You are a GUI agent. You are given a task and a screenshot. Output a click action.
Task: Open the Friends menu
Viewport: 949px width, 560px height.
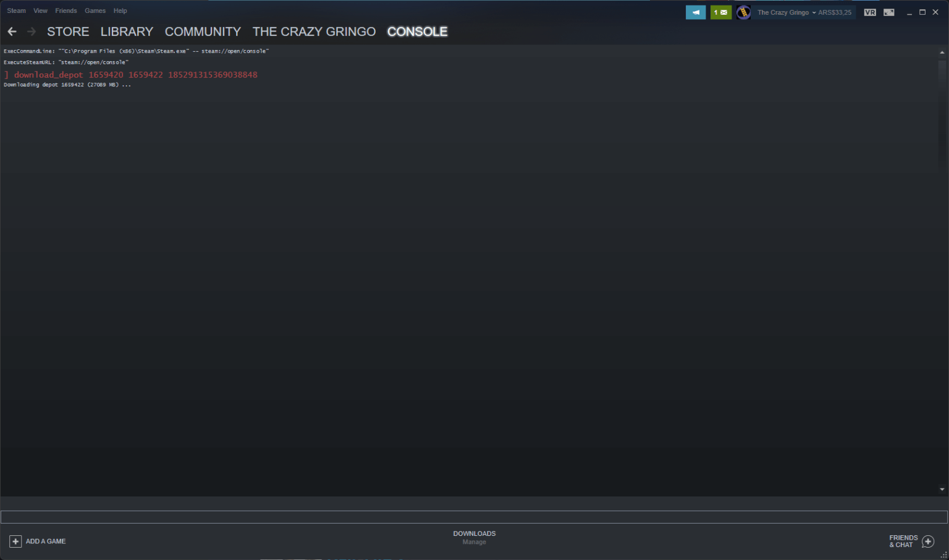click(66, 10)
